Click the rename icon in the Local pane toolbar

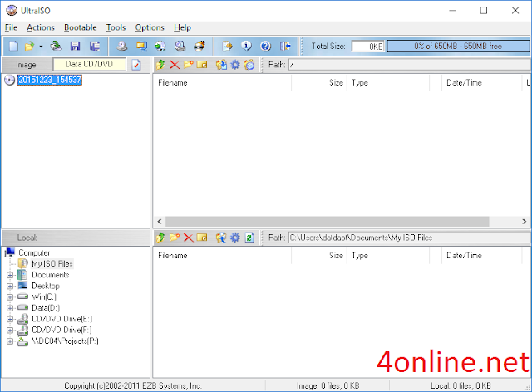pyautogui.click(x=202, y=238)
